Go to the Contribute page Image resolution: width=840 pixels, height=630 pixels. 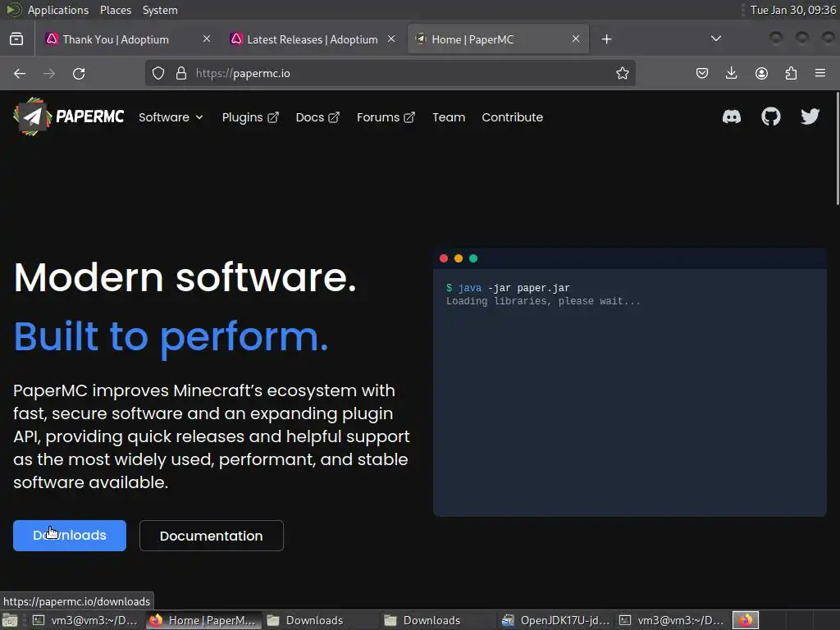(x=512, y=117)
